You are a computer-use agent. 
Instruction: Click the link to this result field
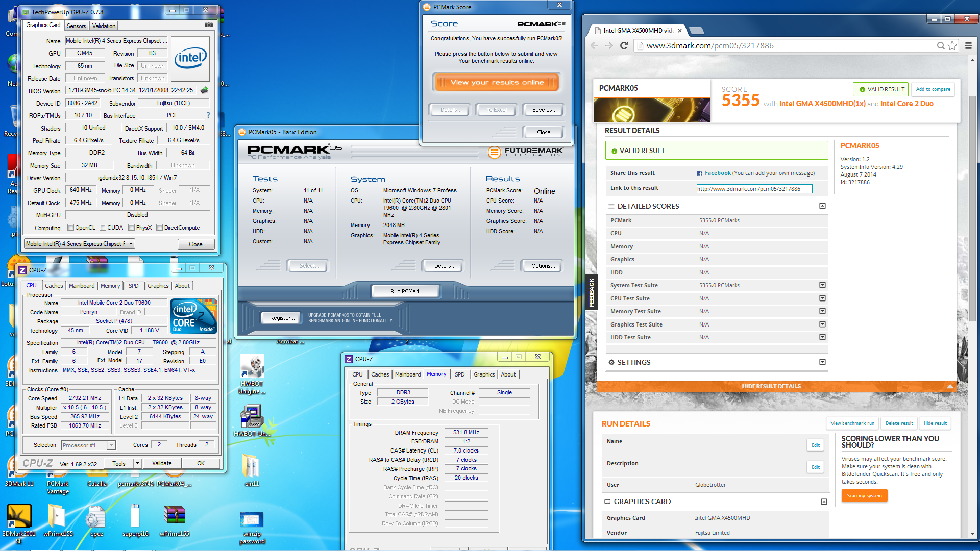tap(754, 189)
